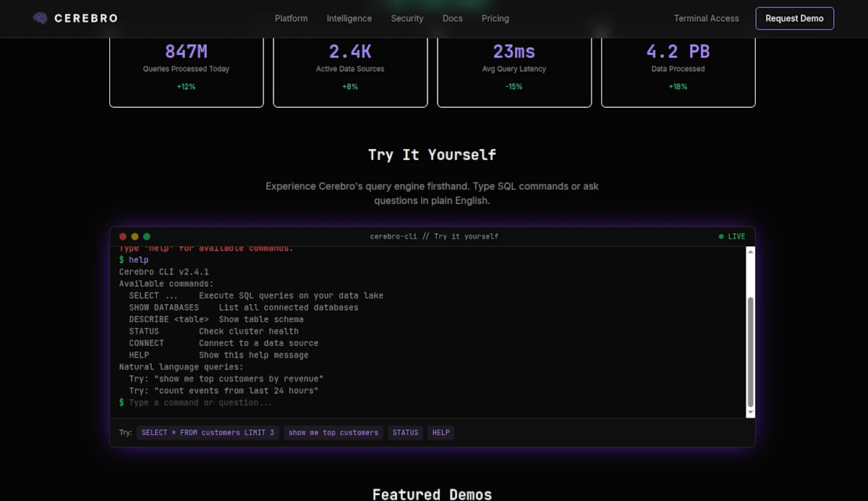This screenshot has height=501, width=868.
Task: Click the CEREBRO brand name
Action: pyautogui.click(x=86, y=18)
